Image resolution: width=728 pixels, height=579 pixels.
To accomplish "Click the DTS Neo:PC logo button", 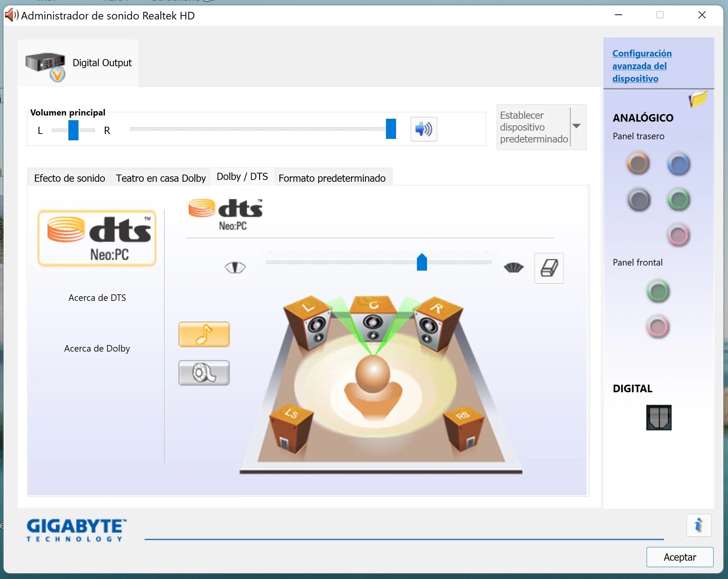I will [97, 238].
